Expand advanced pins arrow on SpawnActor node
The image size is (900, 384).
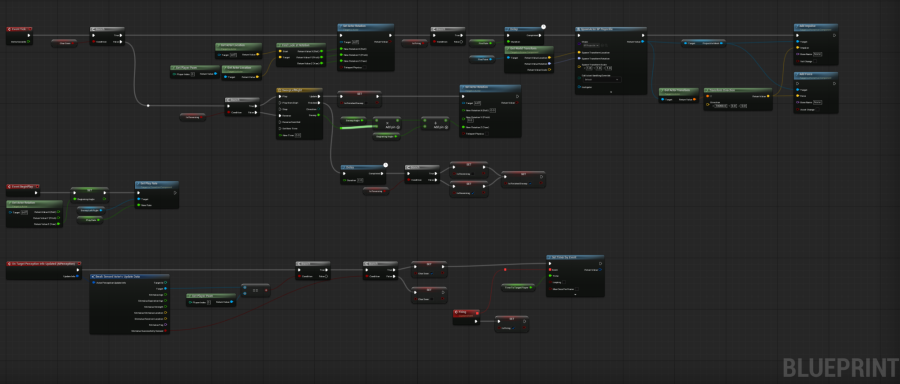[611, 91]
